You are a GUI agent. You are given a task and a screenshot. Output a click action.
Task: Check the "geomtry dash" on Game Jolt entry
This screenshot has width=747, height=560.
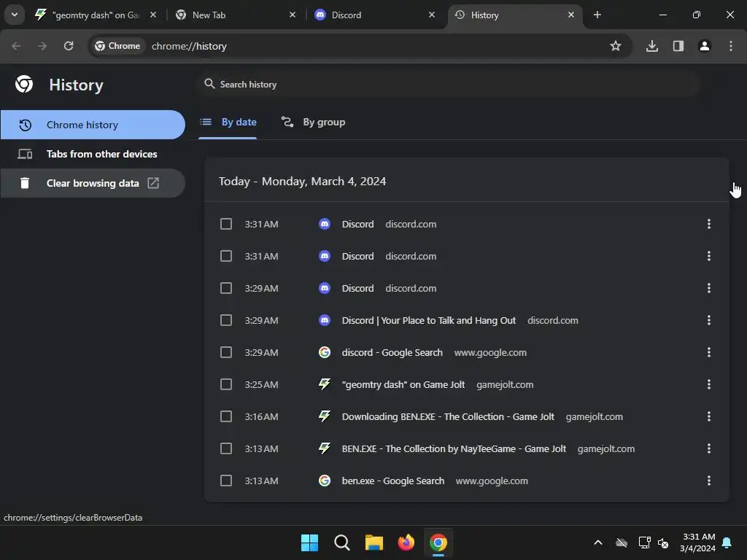coord(226,384)
